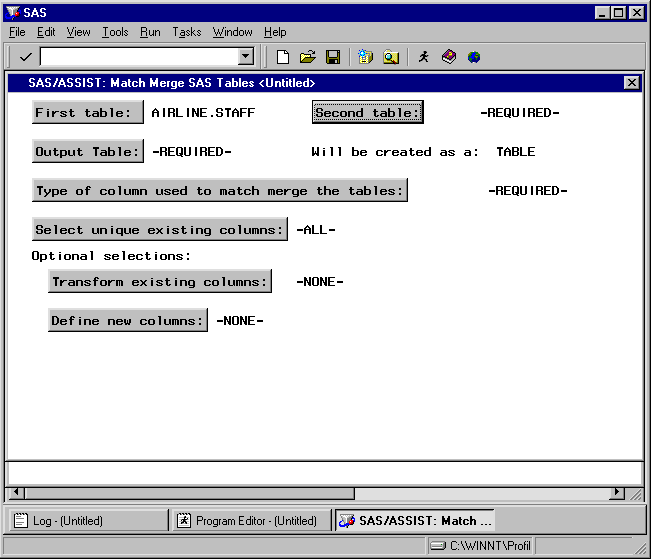This screenshot has height=559, width=651.
Task: Click -NONE- beside Transform existing columns
Action: [x=320, y=282]
